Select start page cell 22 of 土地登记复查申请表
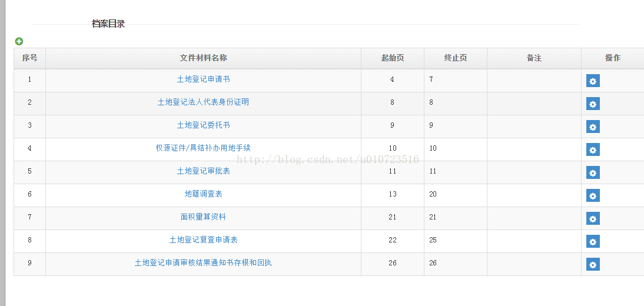 pos(393,241)
